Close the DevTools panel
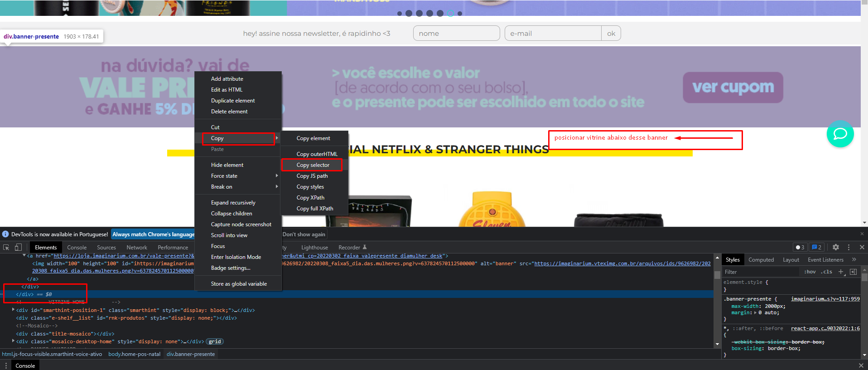 (862, 247)
